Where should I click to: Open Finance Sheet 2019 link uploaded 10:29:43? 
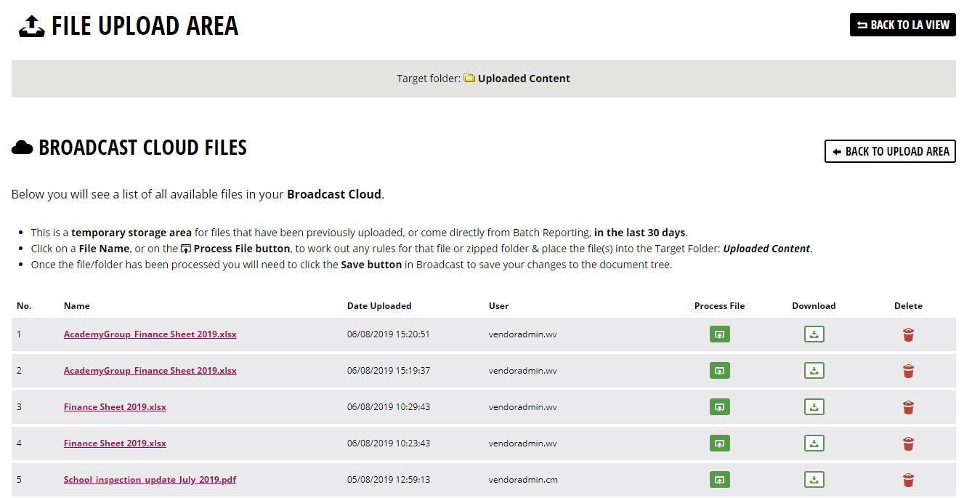115,407
